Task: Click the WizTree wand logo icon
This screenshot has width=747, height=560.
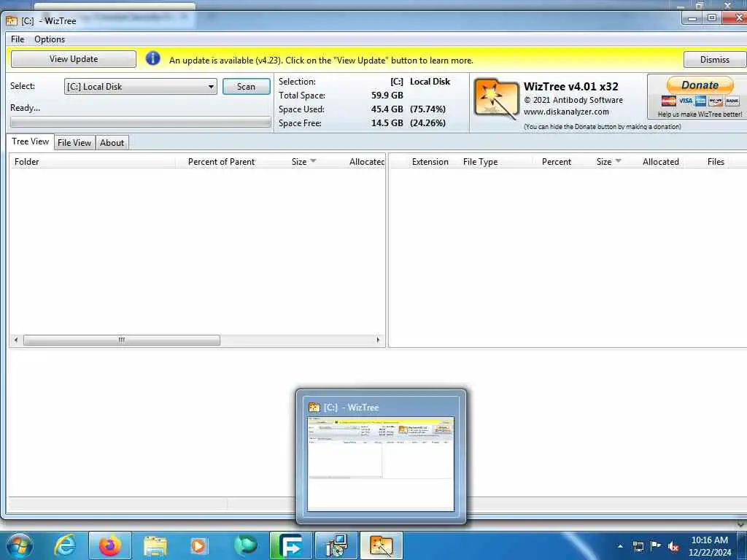Action: pyautogui.click(x=496, y=99)
